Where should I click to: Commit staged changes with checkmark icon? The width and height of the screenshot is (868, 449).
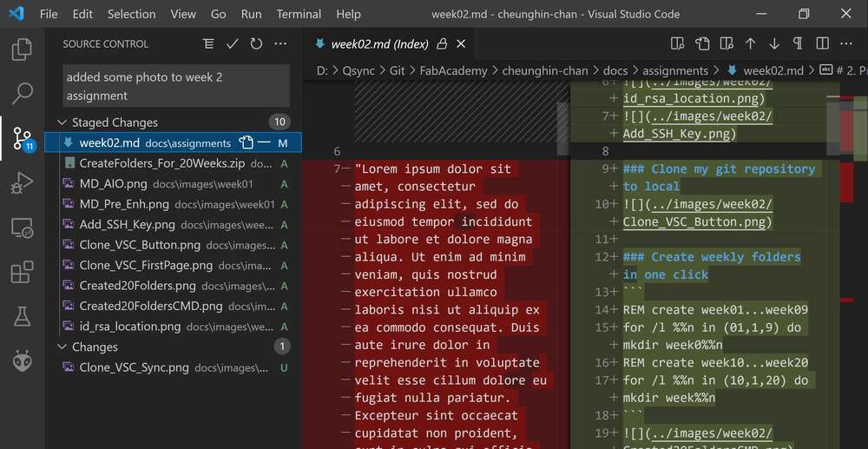pyautogui.click(x=233, y=43)
